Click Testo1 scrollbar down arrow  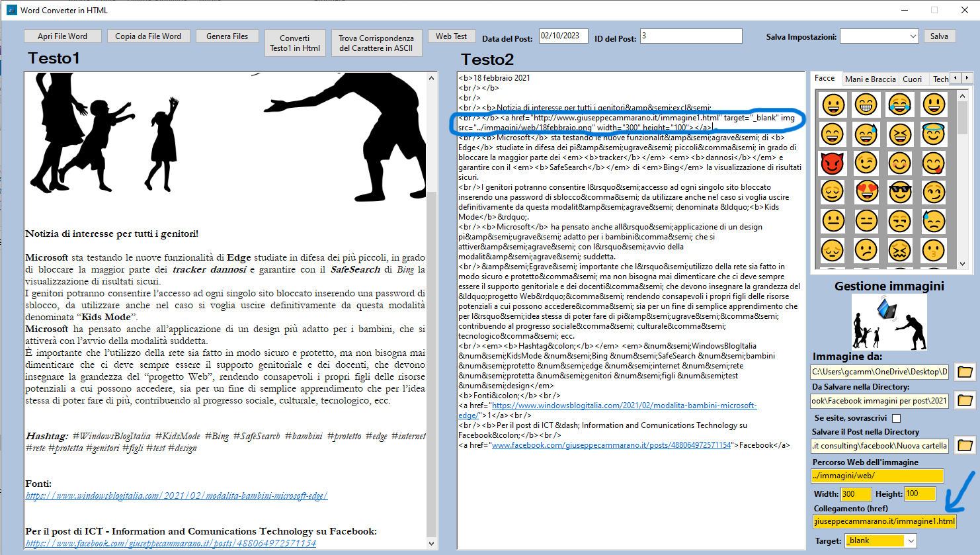click(x=432, y=544)
